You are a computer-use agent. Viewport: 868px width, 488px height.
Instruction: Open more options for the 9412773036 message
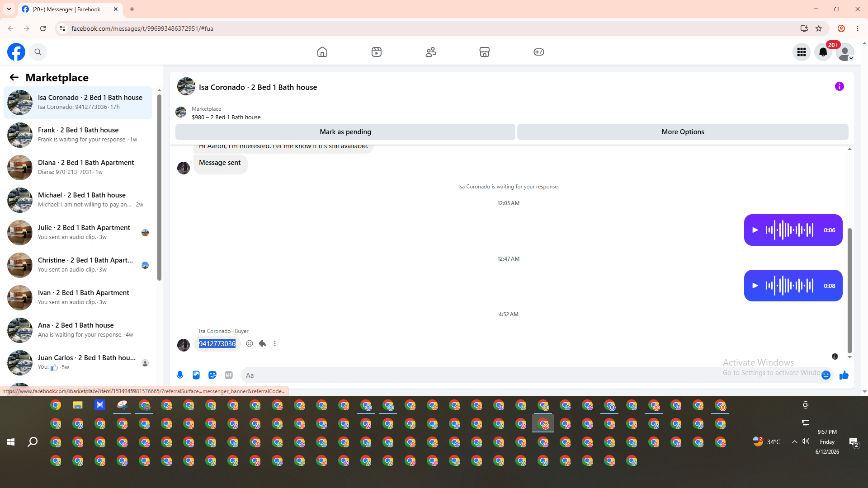click(x=275, y=343)
